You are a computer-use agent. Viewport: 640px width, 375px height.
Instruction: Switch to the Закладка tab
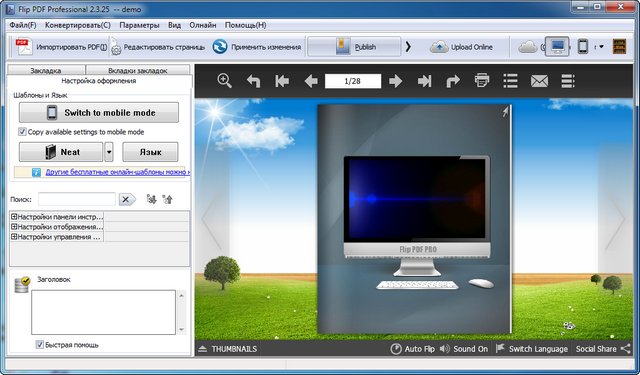[46, 70]
